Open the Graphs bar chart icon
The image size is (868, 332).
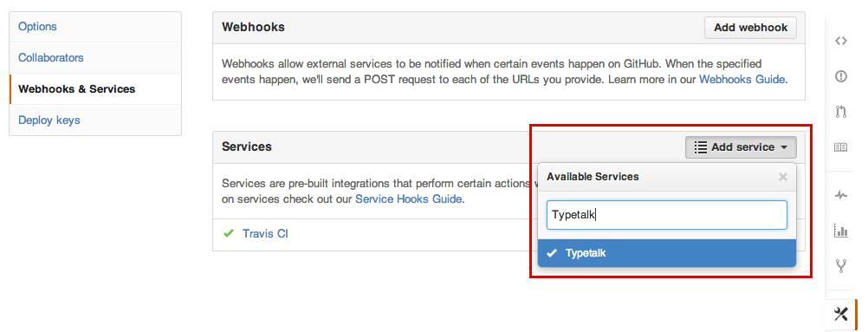pos(841,231)
